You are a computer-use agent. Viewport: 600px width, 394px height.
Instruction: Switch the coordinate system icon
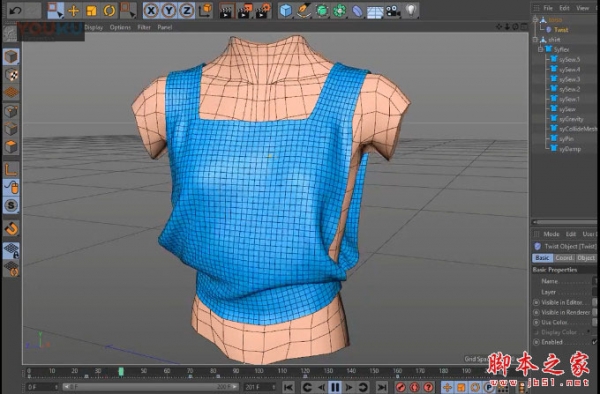[x=205, y=11]
